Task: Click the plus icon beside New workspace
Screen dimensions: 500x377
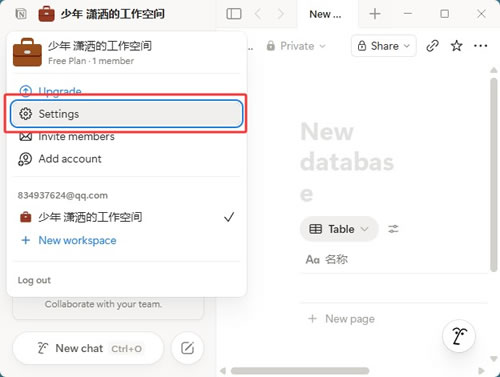Action: tap(26, 240)
